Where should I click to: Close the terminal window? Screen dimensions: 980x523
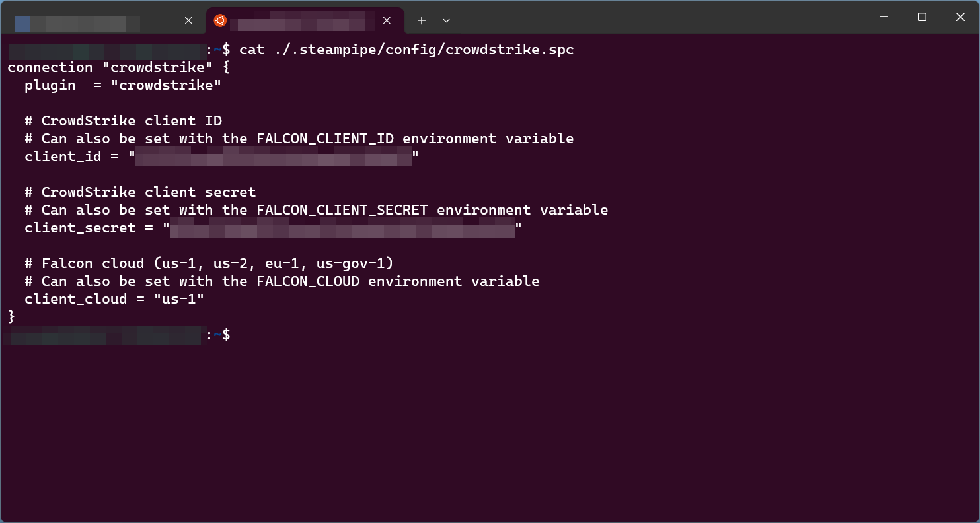[960, 17]
